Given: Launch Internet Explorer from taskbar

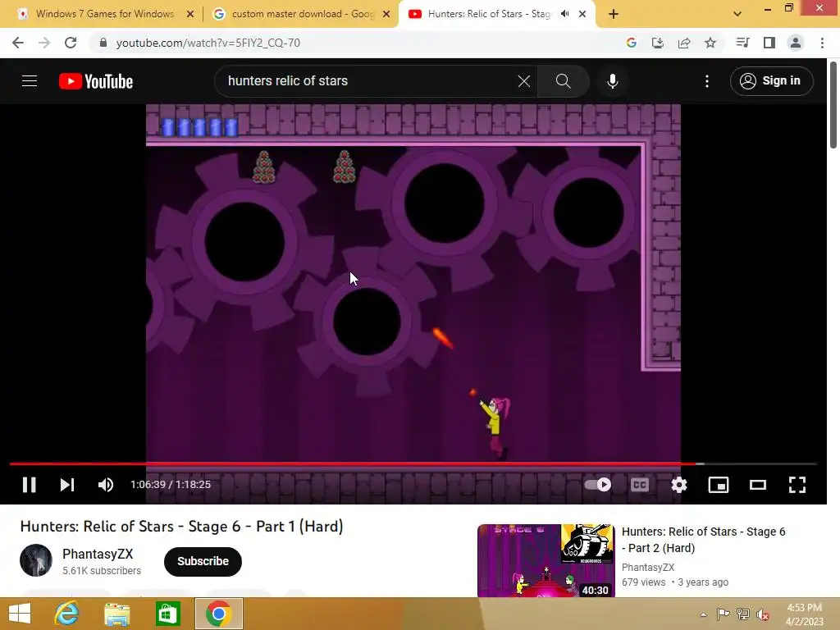Looking at the screenshot, I should click(67, 614).
